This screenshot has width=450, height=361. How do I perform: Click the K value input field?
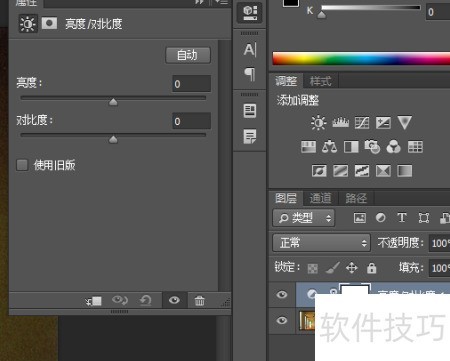[438, 12]
